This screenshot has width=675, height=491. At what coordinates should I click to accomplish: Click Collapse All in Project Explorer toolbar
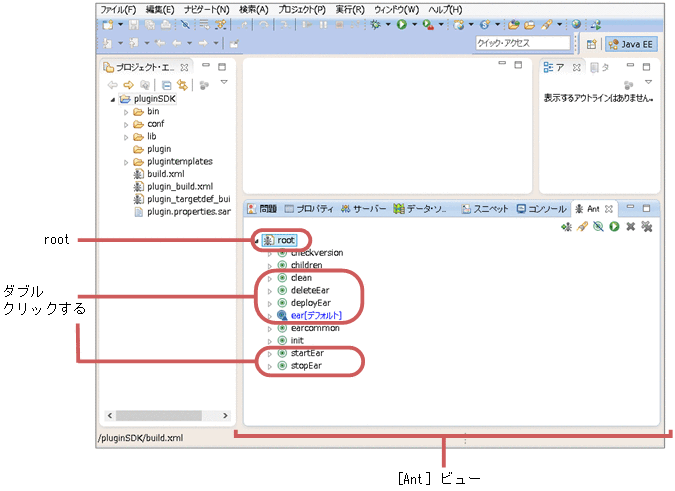(167, 85)
